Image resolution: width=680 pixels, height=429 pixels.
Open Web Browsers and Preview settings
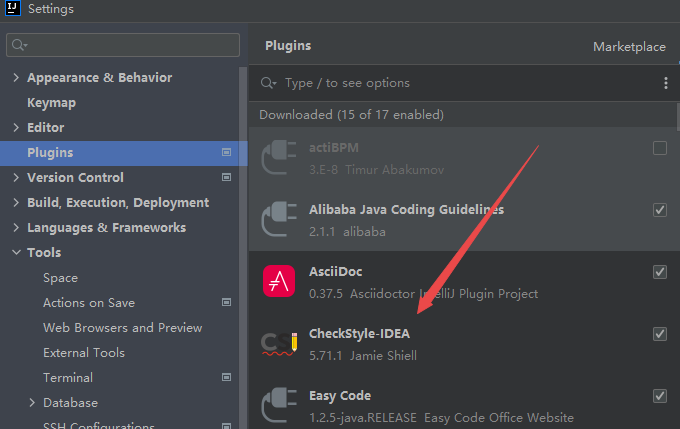(x=122, y=328)
